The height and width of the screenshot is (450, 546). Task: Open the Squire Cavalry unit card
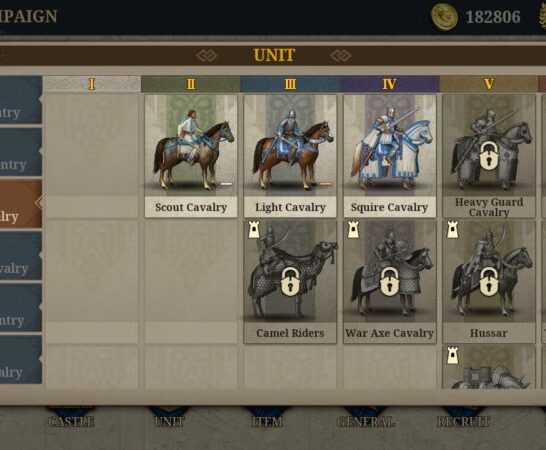click(389, 156)
